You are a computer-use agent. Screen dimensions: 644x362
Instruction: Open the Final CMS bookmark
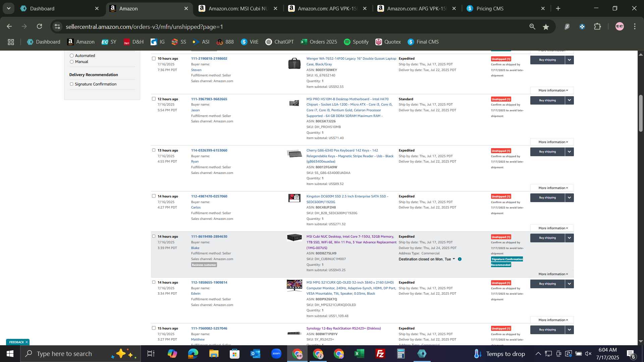[x=423, y=42]
